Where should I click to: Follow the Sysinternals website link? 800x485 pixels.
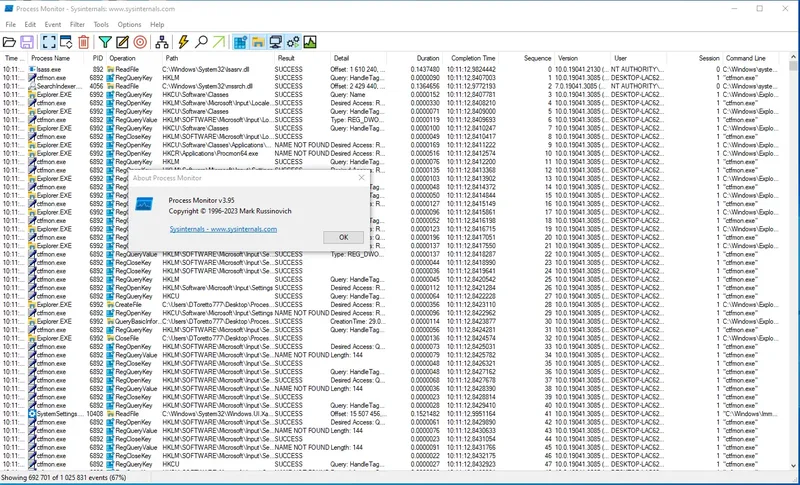pos(223,229)
